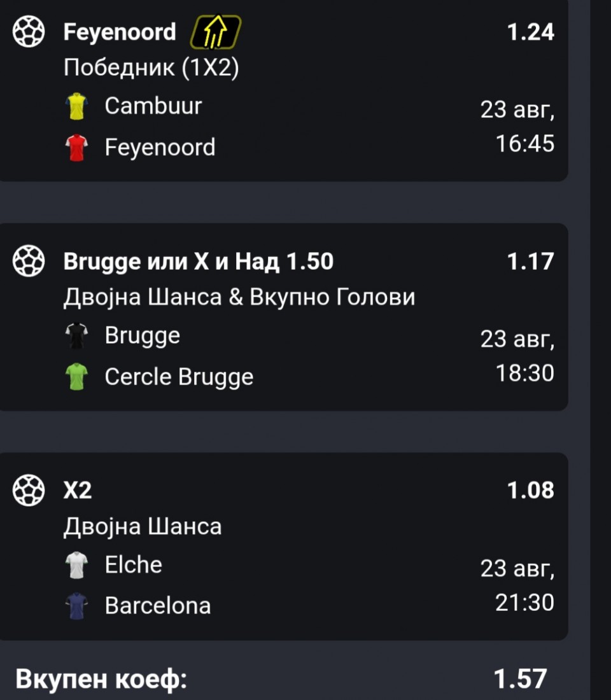Click Barcelona's dark blue jersey icon

(77, 606)
